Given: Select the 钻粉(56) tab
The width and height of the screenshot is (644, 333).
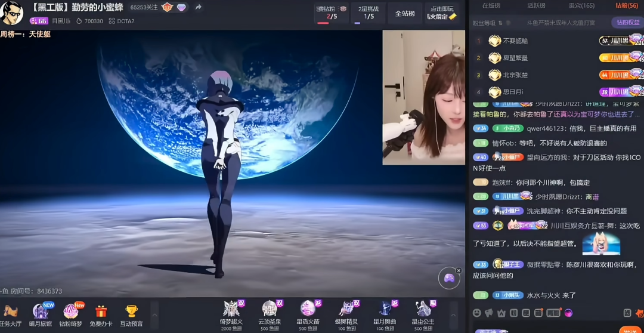Looking at the screenshot, I should point(627,5).
